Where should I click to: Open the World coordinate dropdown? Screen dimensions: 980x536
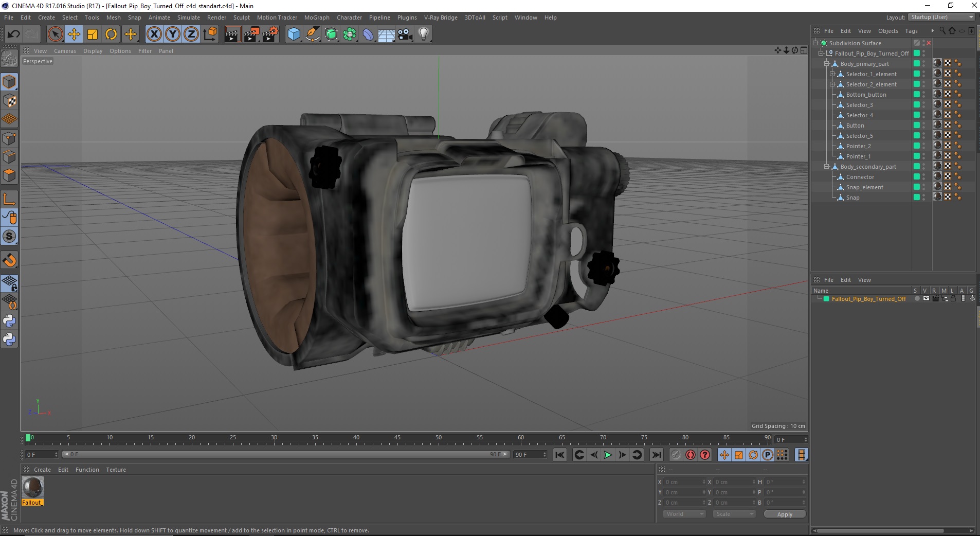pyautogui.click(x=684, y=514)
